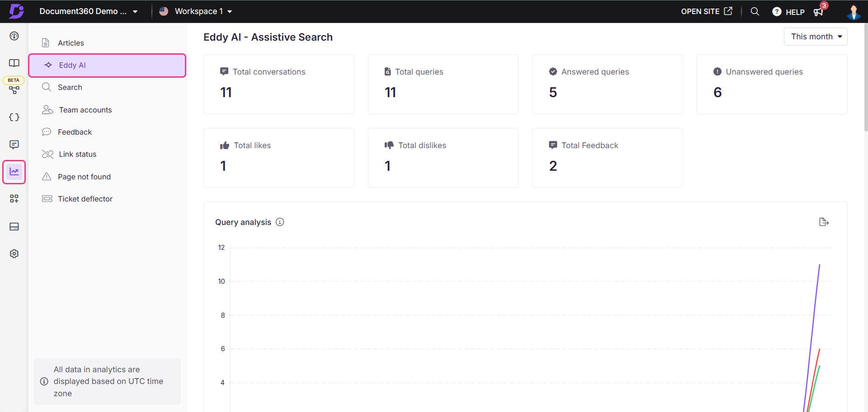
Task: Click the info icon in UTC time zone note
Action: coord(44,381)
